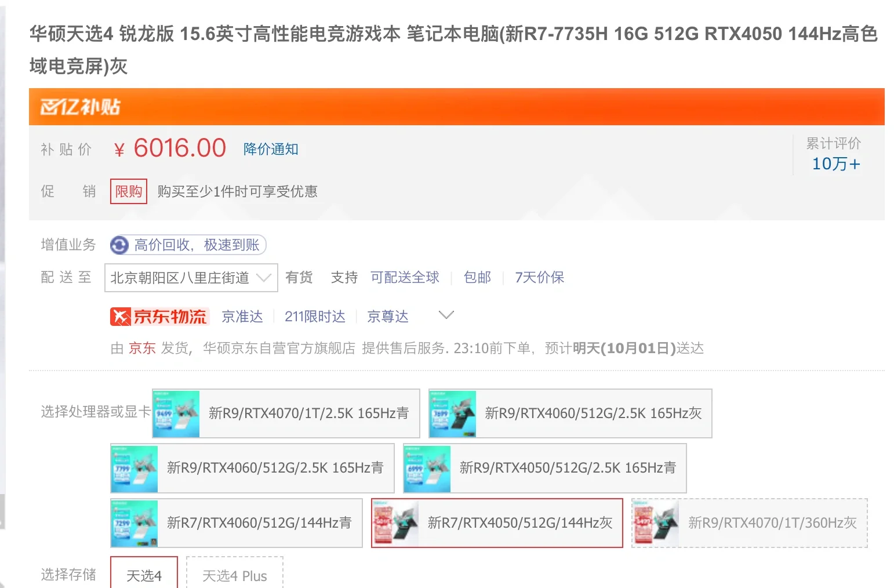Click thumbnail of 新R7/RTX4050/512G/144Hz灰
The height and width of the screenshot is (588, 894).
(395, 523)
